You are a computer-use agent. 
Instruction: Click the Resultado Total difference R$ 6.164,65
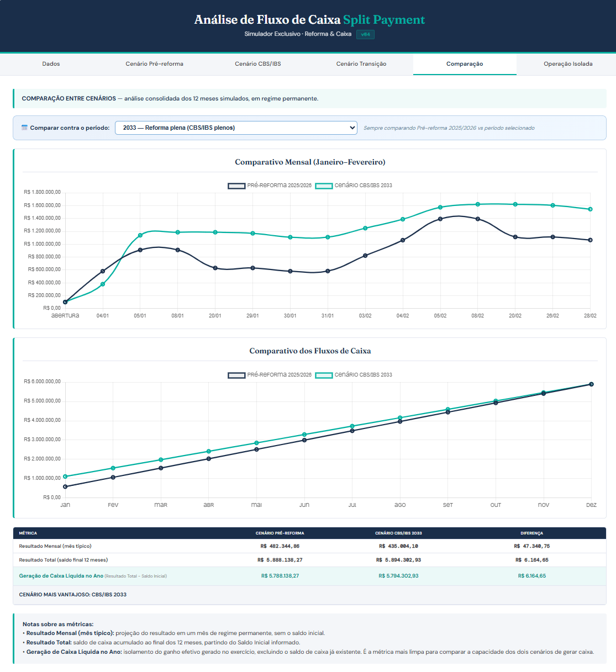[531, 560]
